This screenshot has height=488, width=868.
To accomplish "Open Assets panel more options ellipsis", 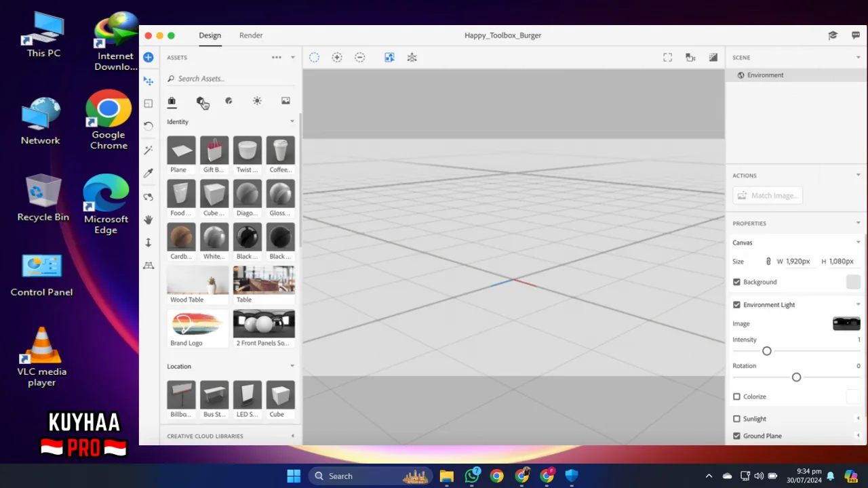I will click(x=277, y=58).
